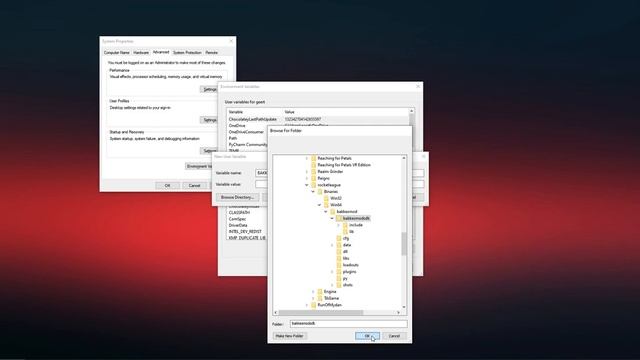Screen dimensions: 640x360
Task: Click the RunOfMydan folder icon
Action: pyautogui.click(x=314, y=305)
